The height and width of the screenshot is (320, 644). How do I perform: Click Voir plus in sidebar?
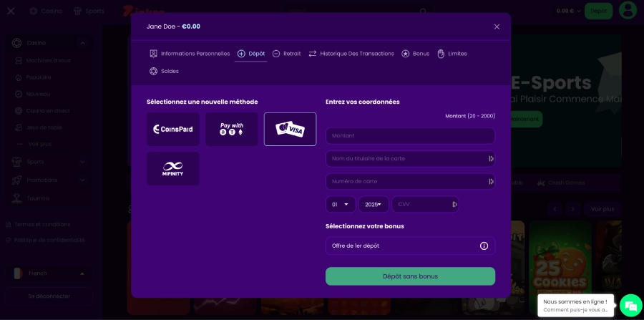pos(34,144)
